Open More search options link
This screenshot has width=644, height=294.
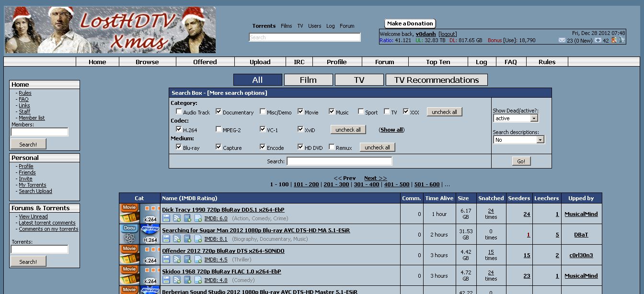point(237,93)
